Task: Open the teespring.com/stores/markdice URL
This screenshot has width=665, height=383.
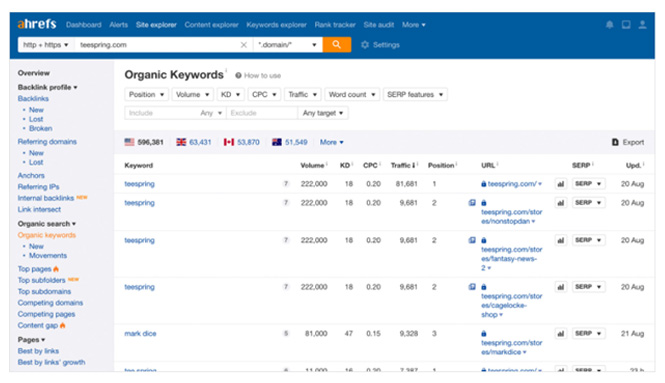Action: coord(511,347)
